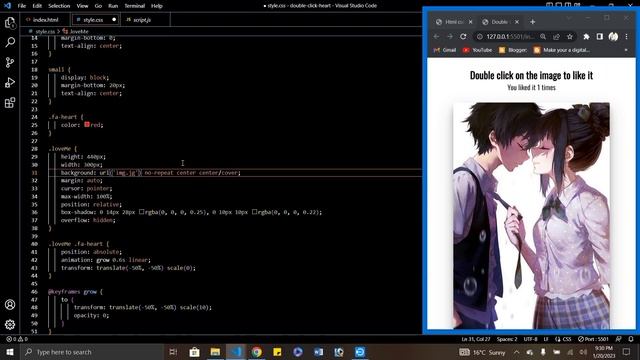The image size is (640, 360).
Task: Open the Gmail bookmark
Action: pos(445,50)
